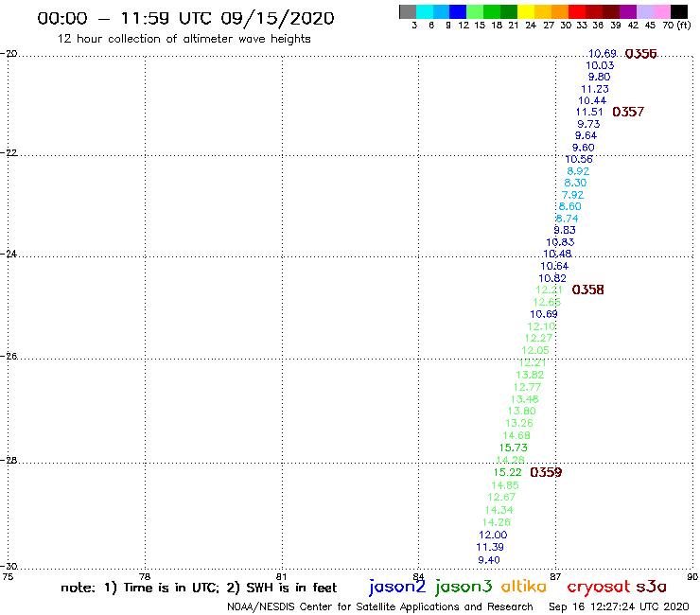Click the 12.00 wave height value
The width and height of the screenshot is (700, 615).
[493, 536]
